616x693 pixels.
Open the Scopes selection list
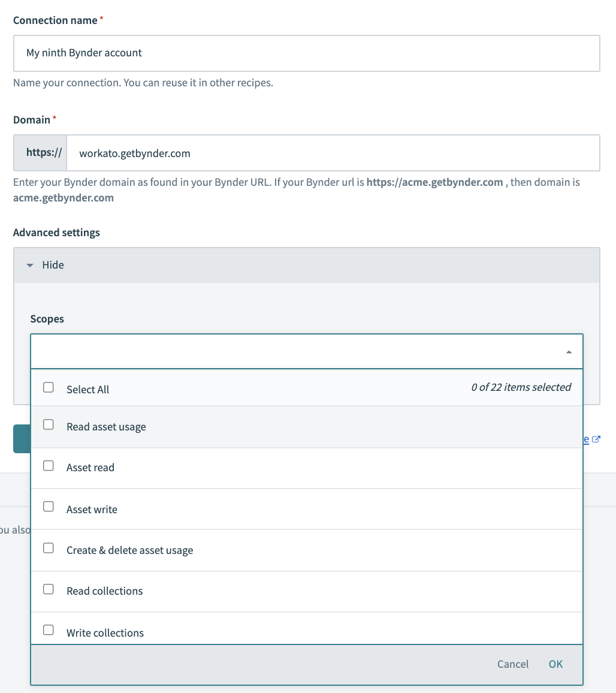click(300, 352)
